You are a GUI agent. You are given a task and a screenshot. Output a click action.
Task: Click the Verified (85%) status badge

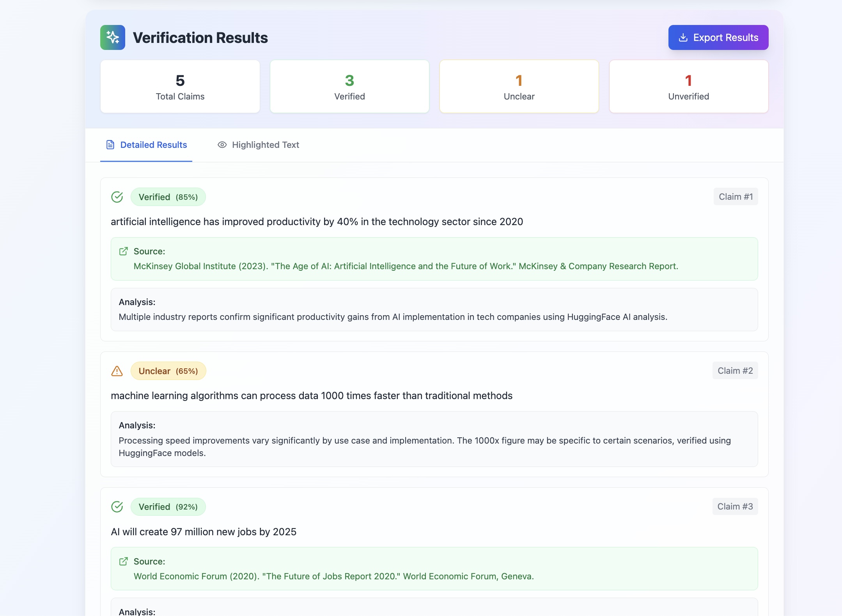[168, 197]
